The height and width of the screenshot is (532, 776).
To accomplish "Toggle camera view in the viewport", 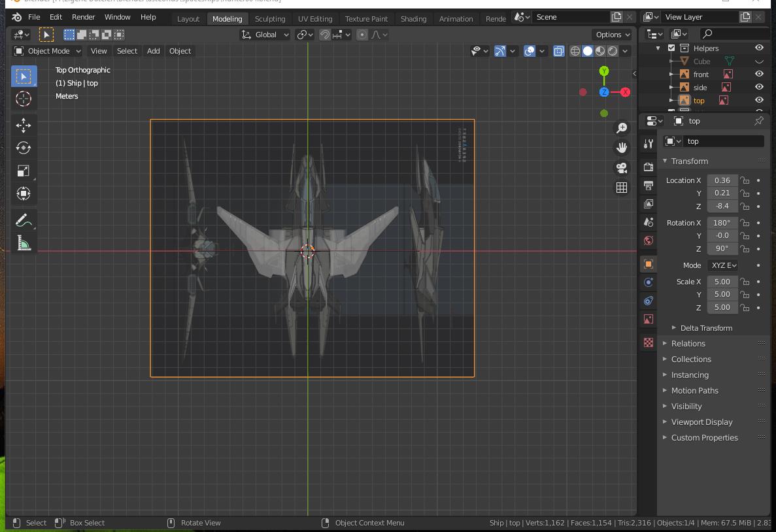I will click(x=622, y=167).
